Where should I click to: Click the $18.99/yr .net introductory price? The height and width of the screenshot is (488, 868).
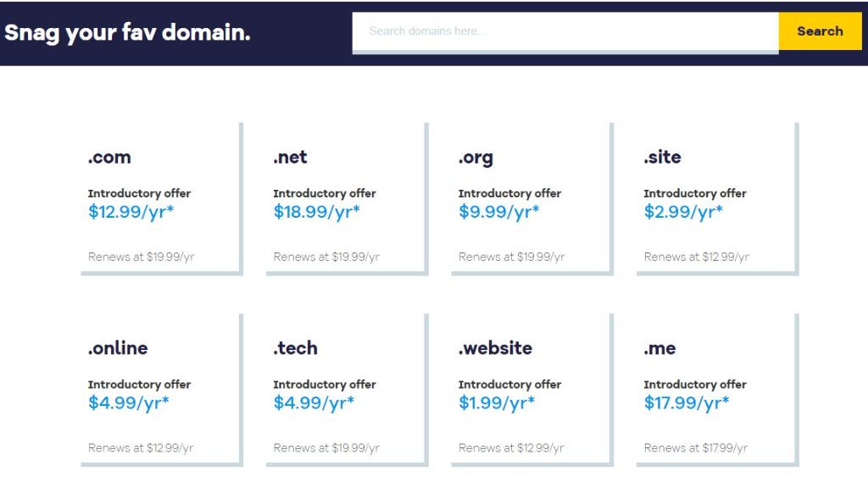314,212
